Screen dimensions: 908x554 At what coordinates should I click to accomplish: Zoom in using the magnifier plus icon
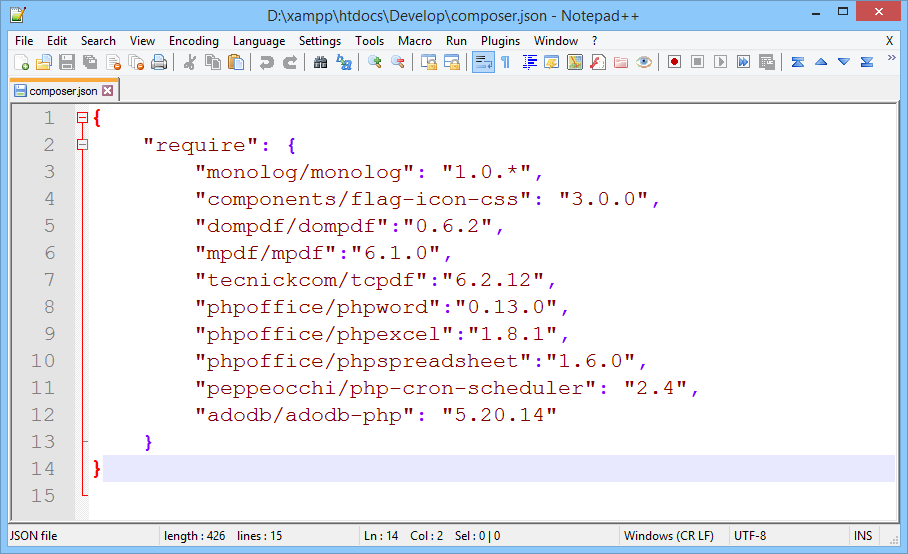(x=375, y=62)
